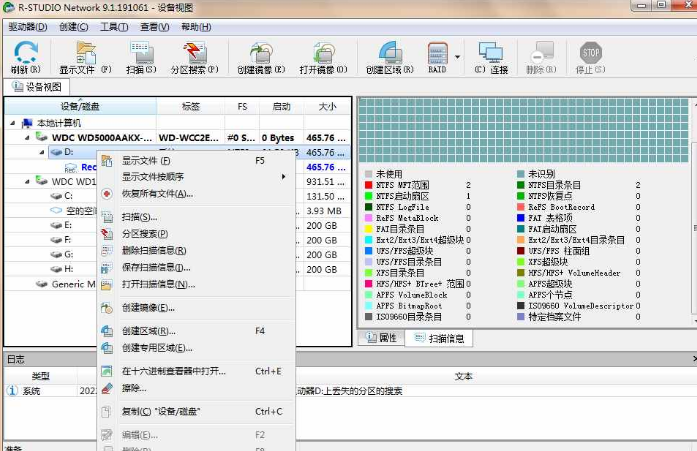The image size is (697, 451).
Task: Click the yellow FAT目录条目 color swatch
Action: tap(369, 229)
